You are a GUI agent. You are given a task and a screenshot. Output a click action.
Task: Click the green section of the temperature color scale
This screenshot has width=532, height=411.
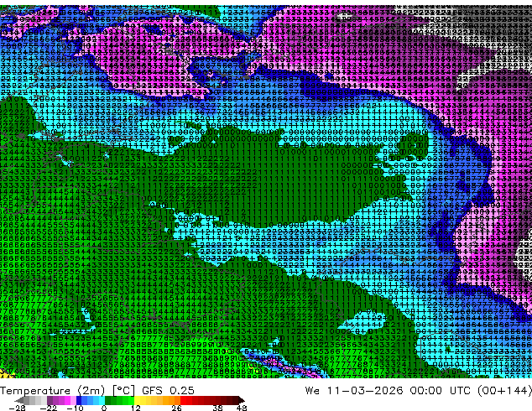tap(119, 400)
